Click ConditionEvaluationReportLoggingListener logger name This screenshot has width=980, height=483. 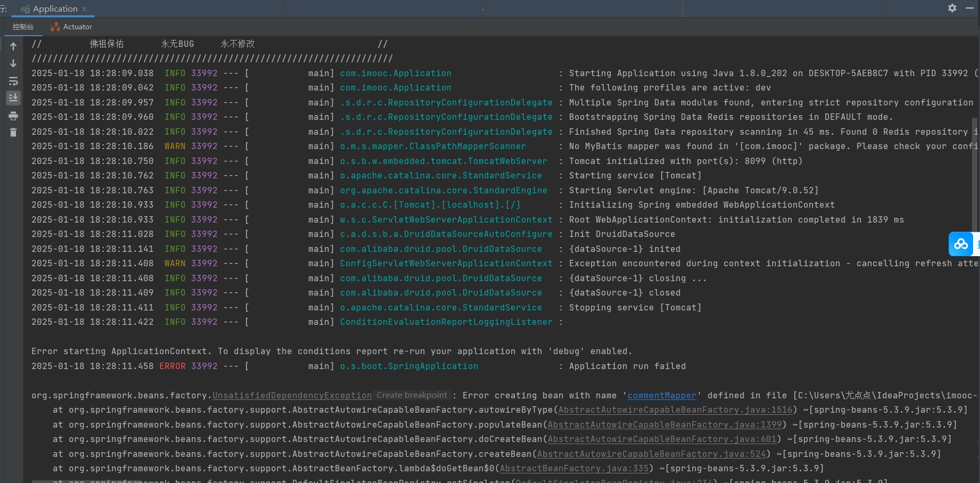(x=446, y=322)
